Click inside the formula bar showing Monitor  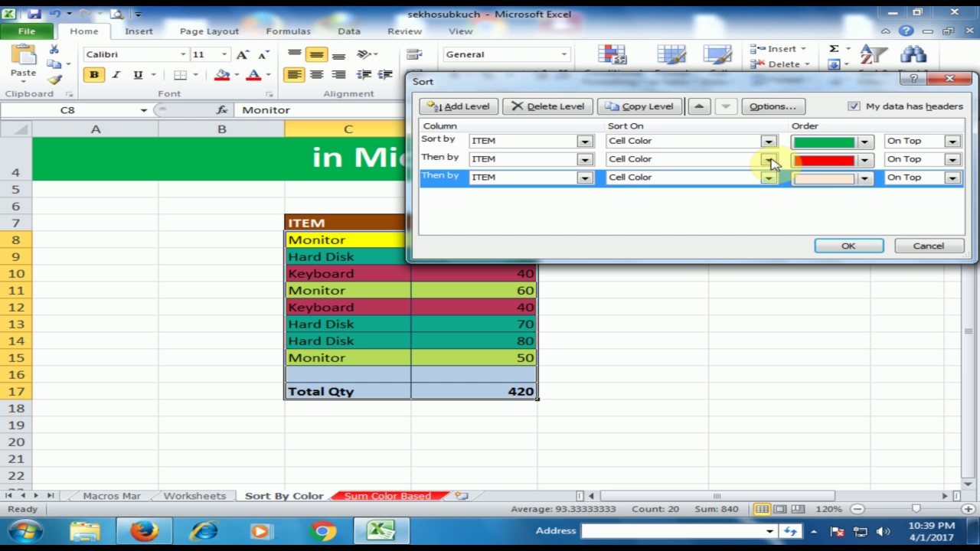pos(322,110)
